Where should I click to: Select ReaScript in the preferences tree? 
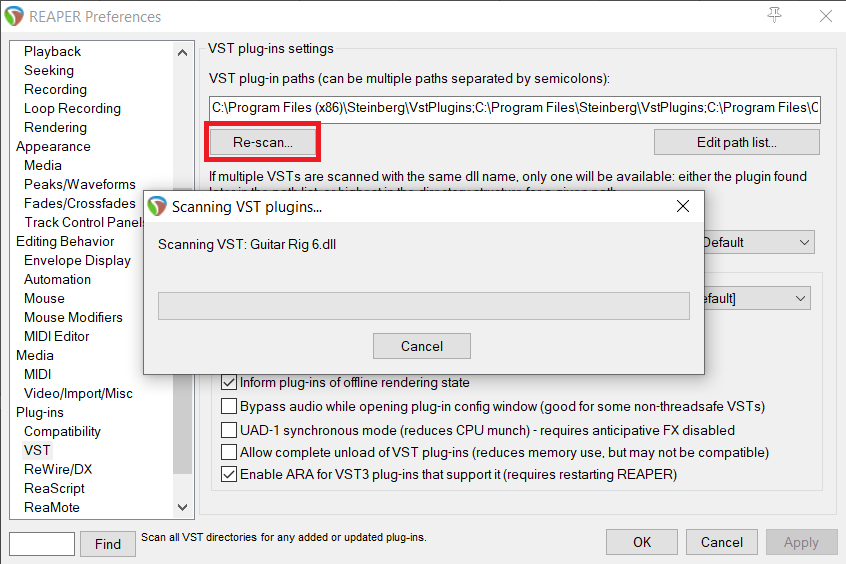[x=54, y=488]
